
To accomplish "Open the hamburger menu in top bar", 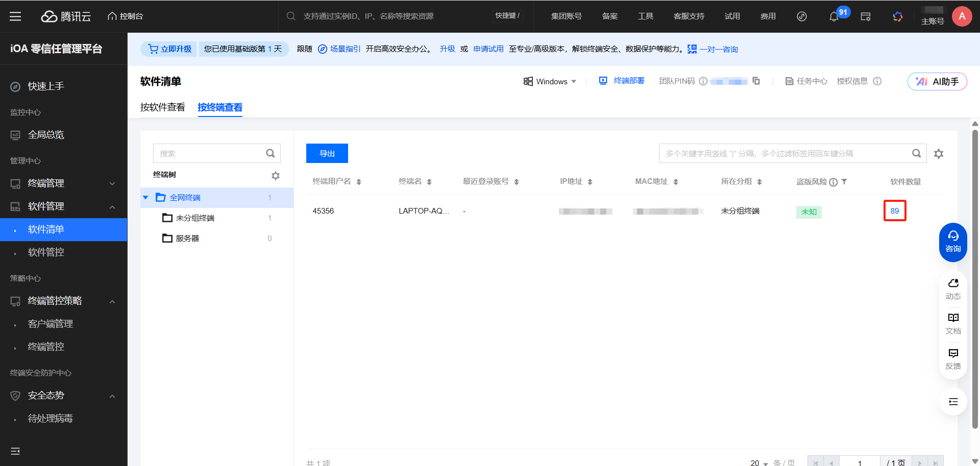I will tap(15, 16).
